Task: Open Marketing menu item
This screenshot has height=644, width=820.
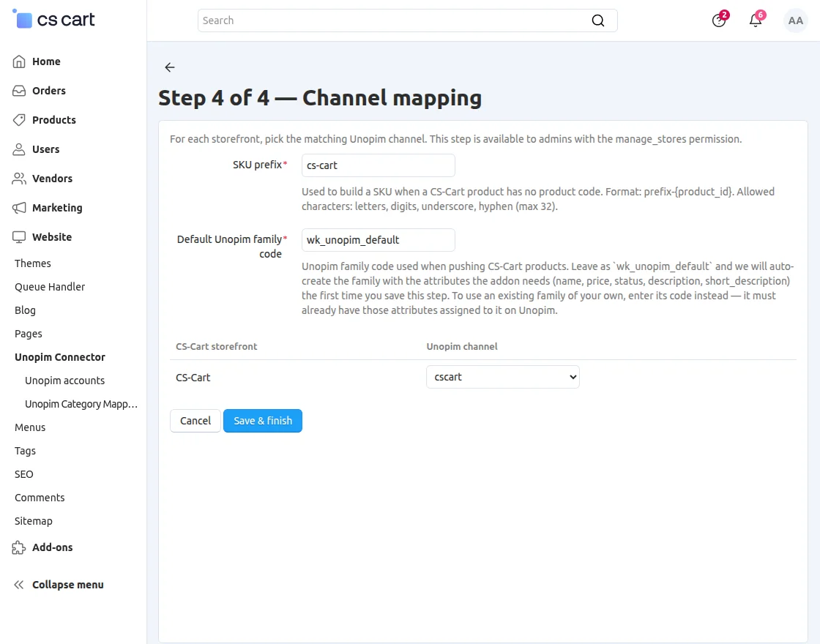Action: (x=57, y=208)
